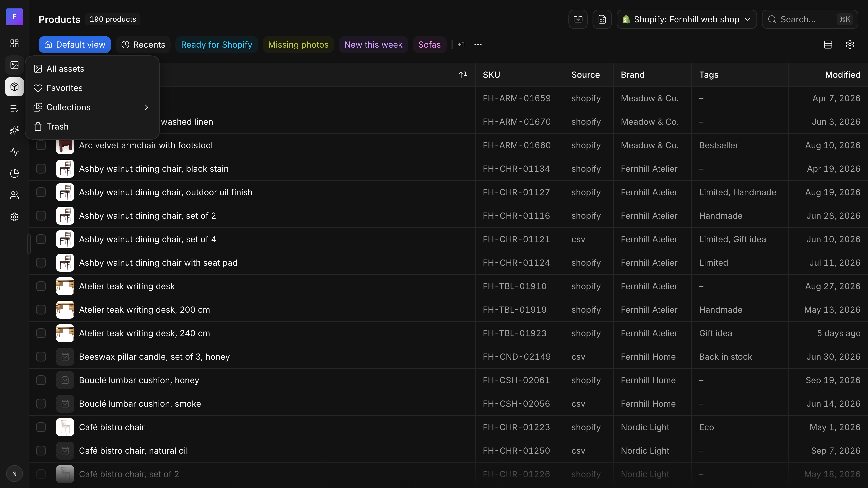The height and width of the screenshot is (488, 868).
Task: Tick checkbox for Atelier teak writing desk, 200 cm
Action: click(41, 310)
